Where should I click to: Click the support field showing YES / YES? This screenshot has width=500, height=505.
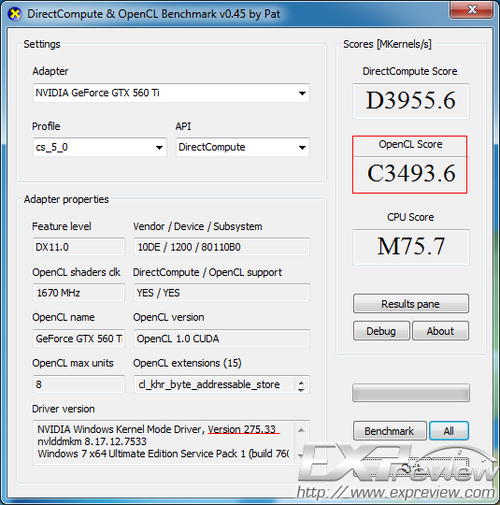[x=222, y=293]
